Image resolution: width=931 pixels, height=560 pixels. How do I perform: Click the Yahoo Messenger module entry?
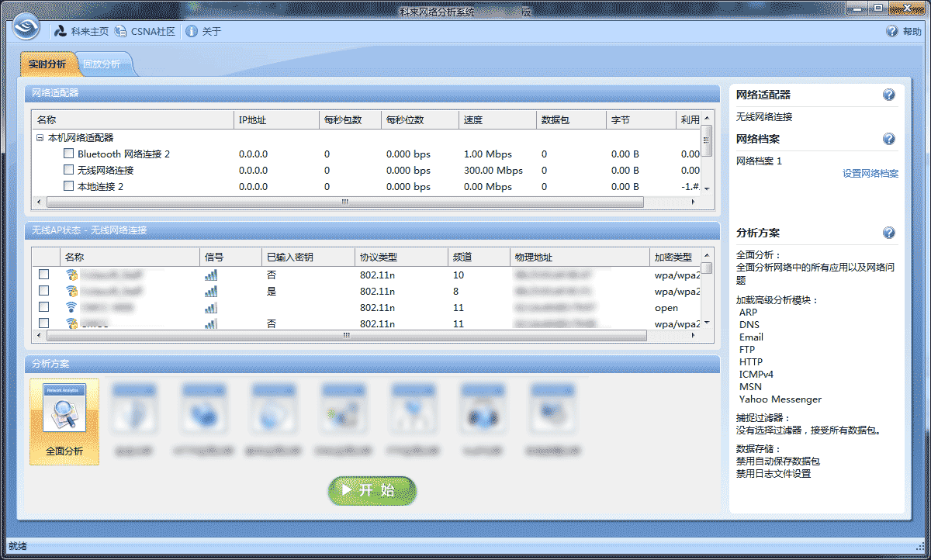(780, 399)
